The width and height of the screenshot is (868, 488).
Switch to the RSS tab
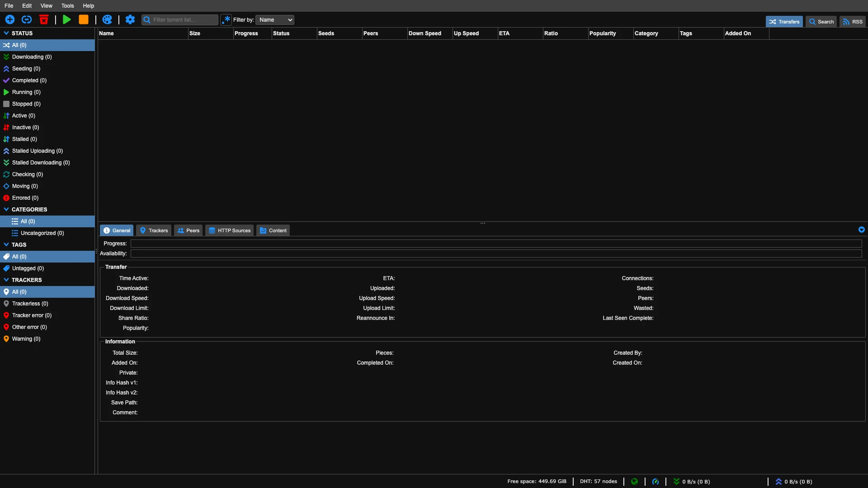(x=853, y=22)
